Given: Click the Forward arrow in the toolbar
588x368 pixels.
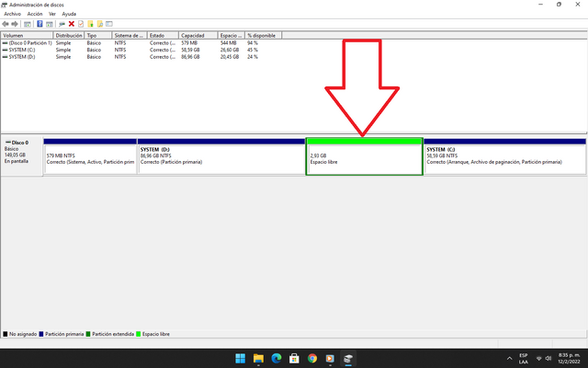Looking at the screenshot, I should (x=15, y=24).
